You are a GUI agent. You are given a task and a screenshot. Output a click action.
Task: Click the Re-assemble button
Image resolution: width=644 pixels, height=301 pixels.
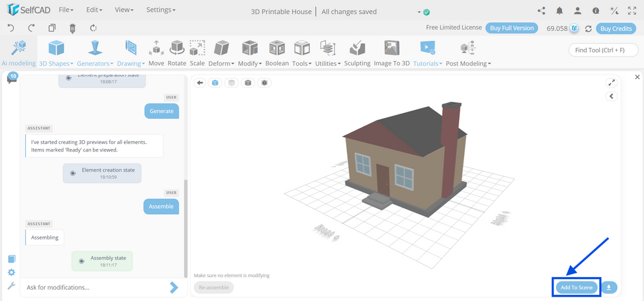214,287
